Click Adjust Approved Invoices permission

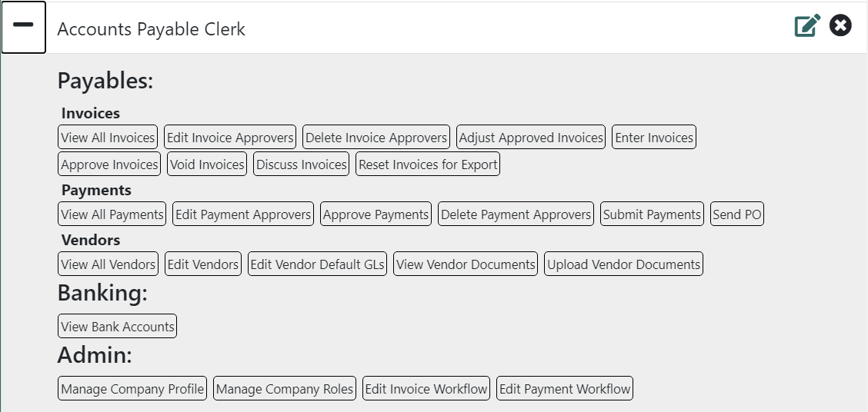(531, 137)
